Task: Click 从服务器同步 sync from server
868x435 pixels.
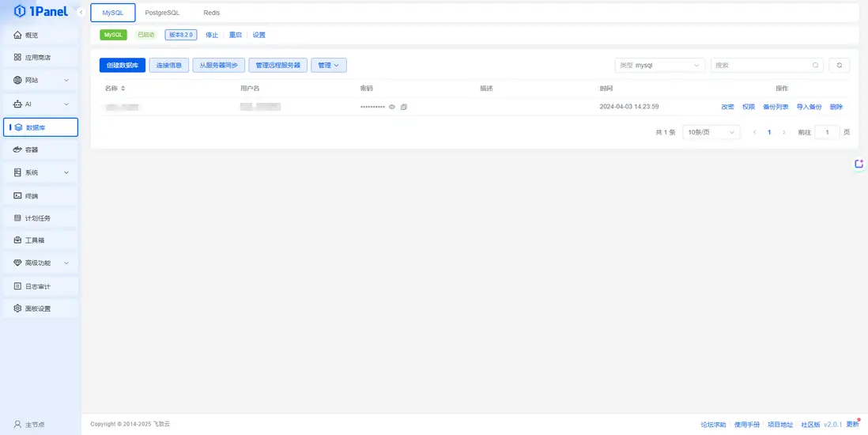Action: point(219,66)
